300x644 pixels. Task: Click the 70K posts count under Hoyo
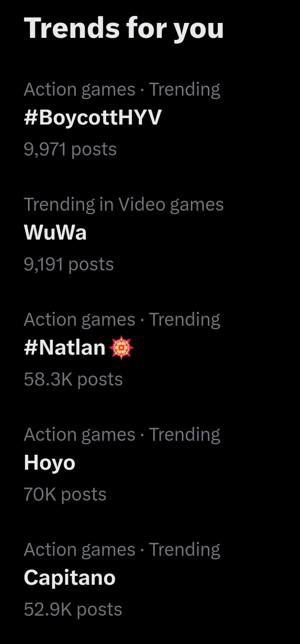[x=65, y=494]
